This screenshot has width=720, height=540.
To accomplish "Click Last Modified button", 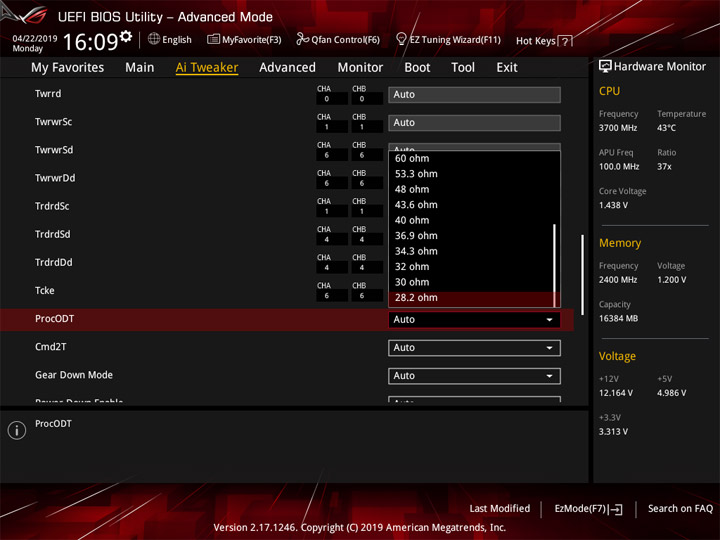I will [x=500, y=509].
